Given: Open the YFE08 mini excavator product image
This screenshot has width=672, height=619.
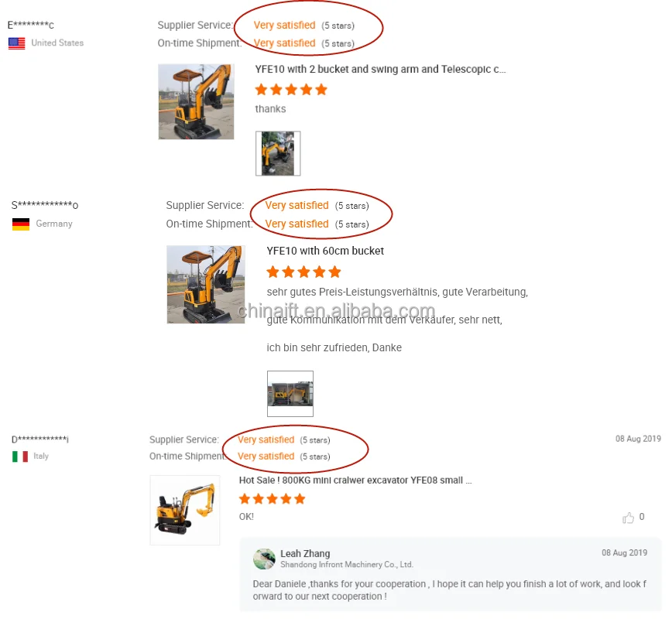Looking at the screenshot, I should 185,510.
